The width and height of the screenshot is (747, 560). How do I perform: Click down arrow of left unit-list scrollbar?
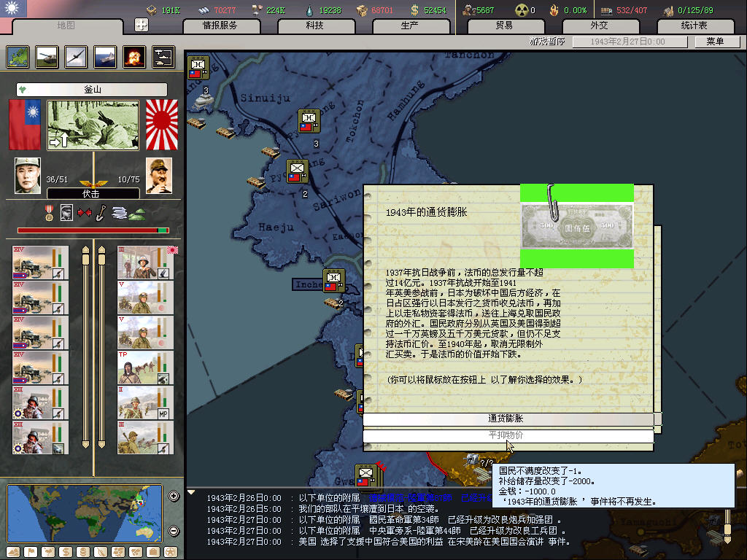click(85, 445)
